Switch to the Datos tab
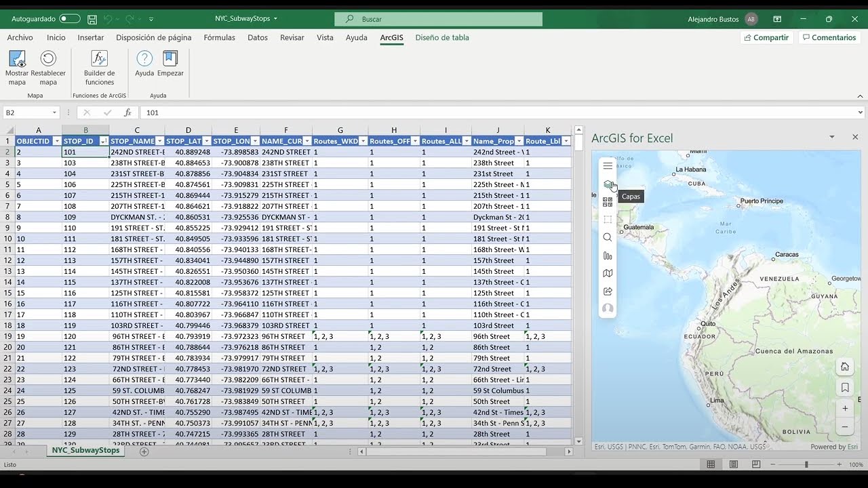The image size is (868, 488). pos(258,37)
